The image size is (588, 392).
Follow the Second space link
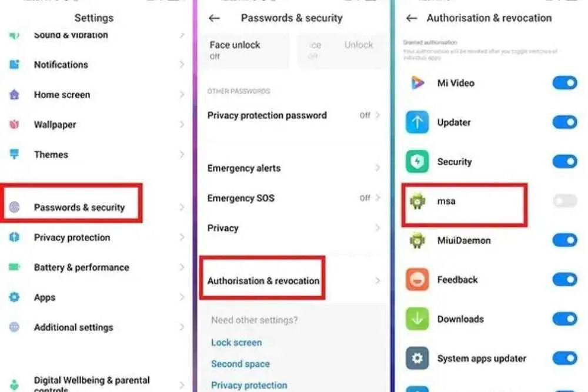click(240, 364)
